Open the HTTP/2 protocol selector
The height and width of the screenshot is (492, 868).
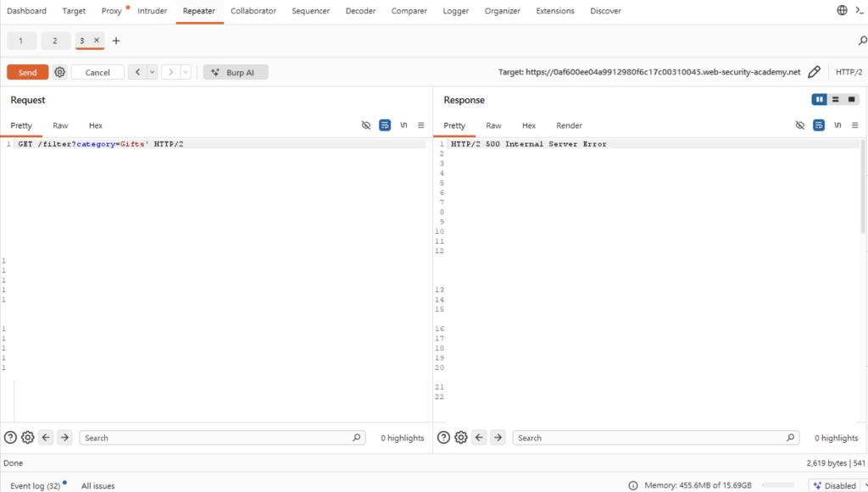(x=849, y=72)
